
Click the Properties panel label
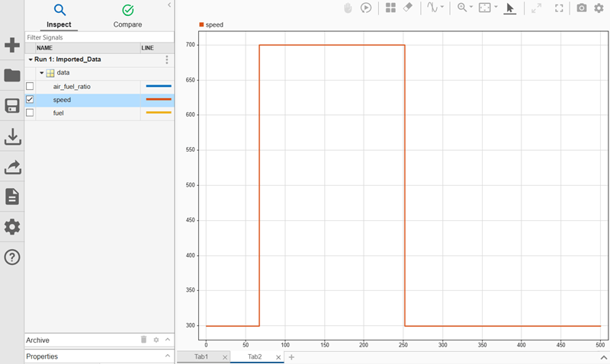[42, 356]
